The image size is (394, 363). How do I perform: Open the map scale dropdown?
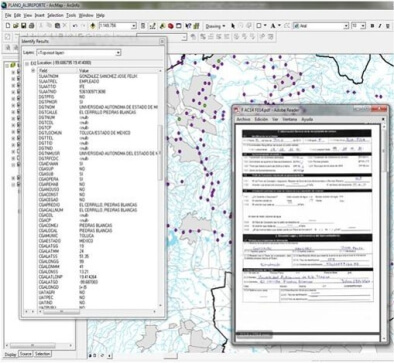[x=134, y=26]
